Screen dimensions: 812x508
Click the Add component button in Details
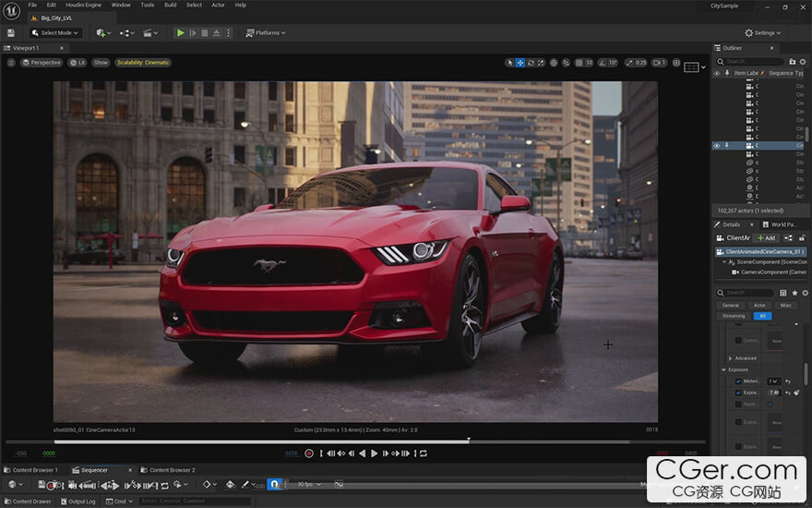[767, 238]
